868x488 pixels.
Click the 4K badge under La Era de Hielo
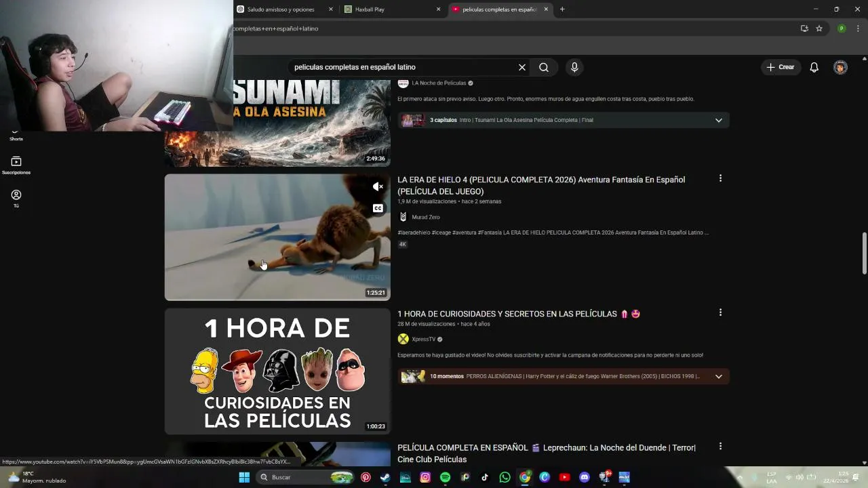coord(402,244)
